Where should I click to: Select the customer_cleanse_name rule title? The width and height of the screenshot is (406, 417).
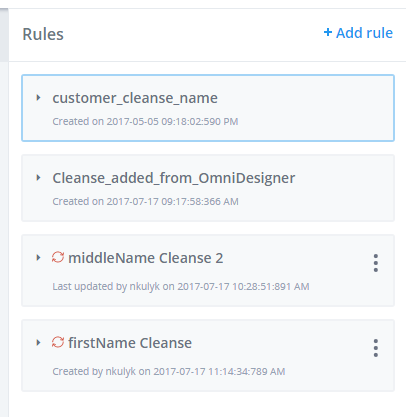(135, 98)
